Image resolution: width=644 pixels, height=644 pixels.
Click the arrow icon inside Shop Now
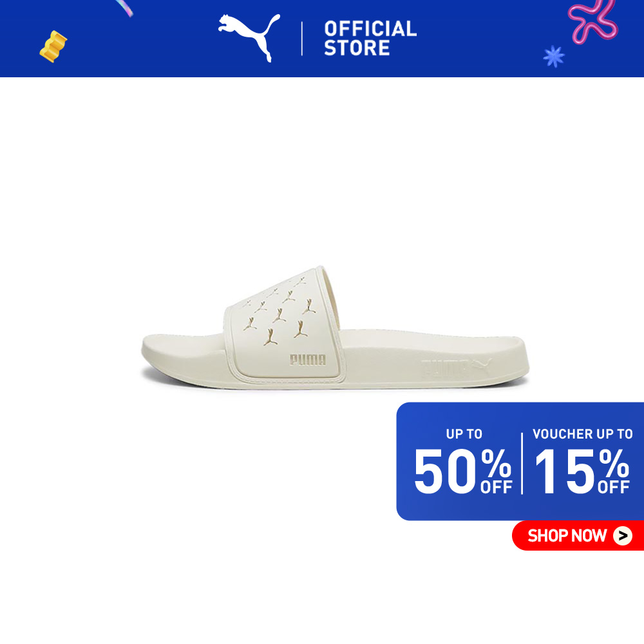(x=623, y=536)
